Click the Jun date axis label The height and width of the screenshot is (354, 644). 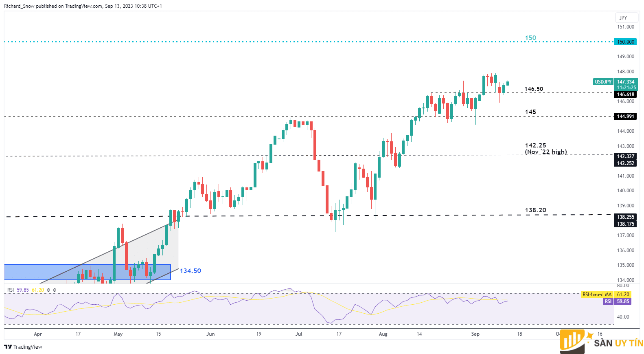point(210,334)
